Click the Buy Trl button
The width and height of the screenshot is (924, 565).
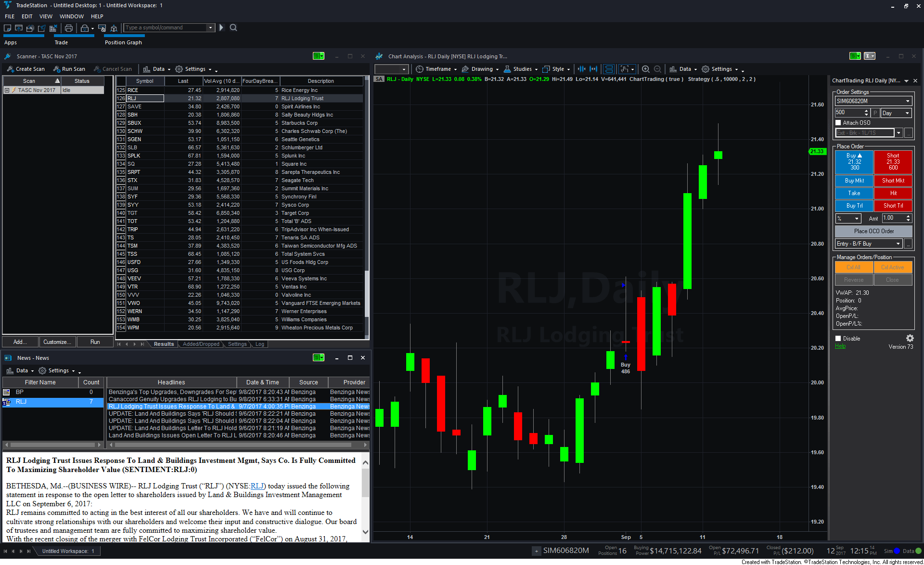(x=854, y=206)
